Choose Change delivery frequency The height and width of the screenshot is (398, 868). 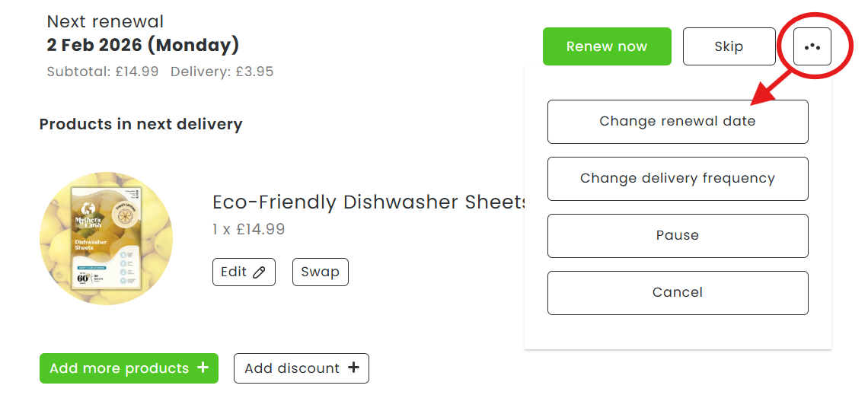(677, 178)
